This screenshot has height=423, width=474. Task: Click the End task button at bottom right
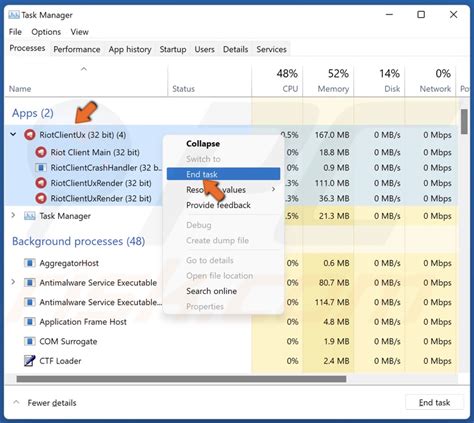[434, 403]
